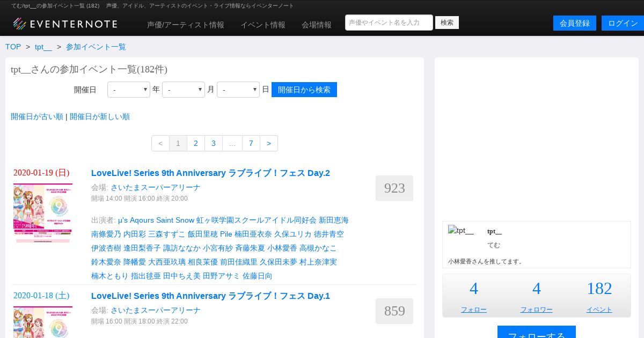Go to next page arrow
This screenshot has width=644, height=338.
[269, 143]
